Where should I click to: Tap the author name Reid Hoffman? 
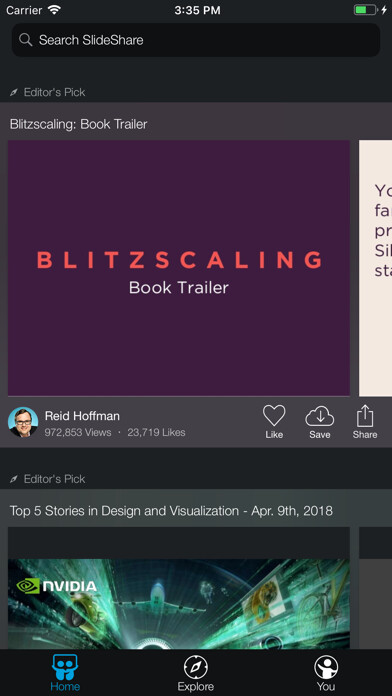[x=82, y=416]
